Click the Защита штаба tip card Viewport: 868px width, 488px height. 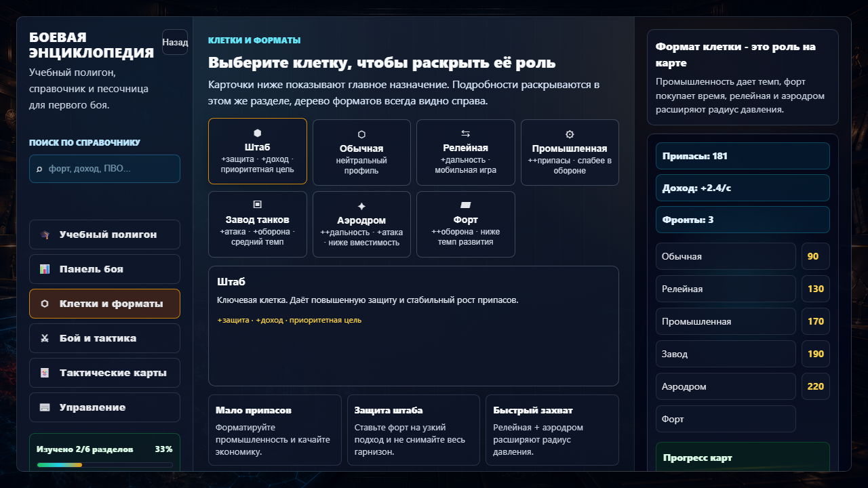click(414, 430)
